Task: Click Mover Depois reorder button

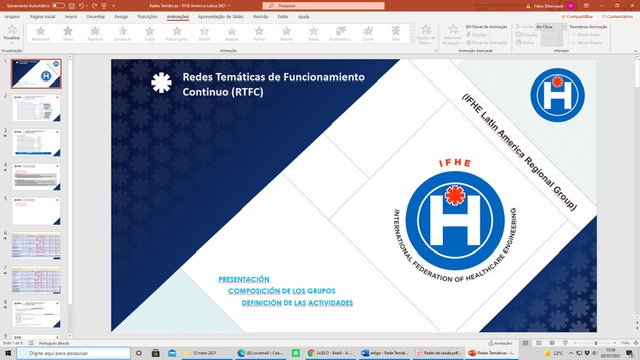Action: (x=587, y=42)
